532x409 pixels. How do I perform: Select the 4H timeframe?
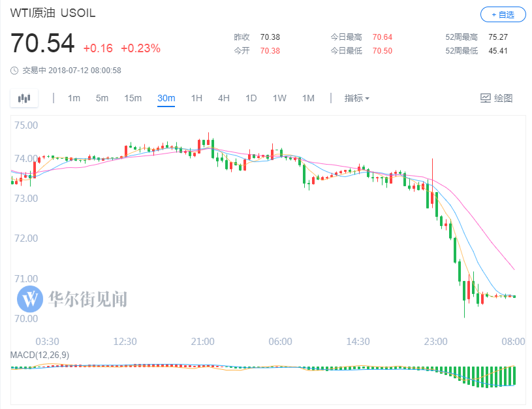[224, 98]
